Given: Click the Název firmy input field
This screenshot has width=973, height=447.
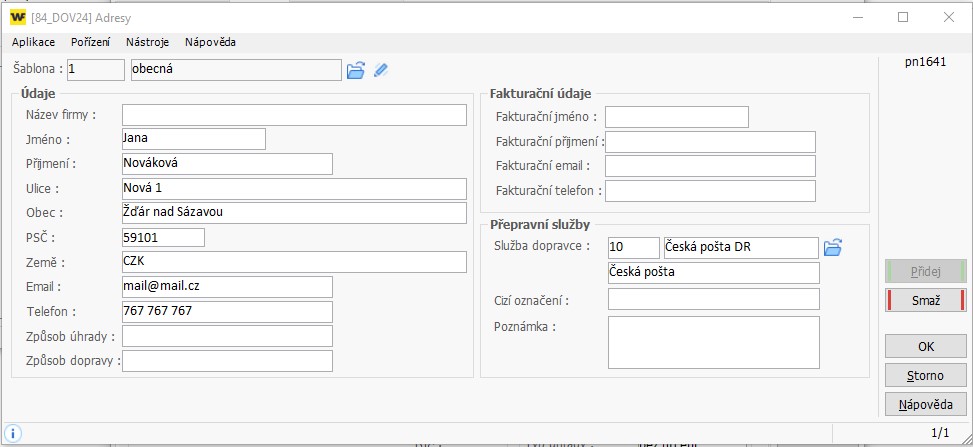Looking at the screenshot, I should click(x=294, y=115).
